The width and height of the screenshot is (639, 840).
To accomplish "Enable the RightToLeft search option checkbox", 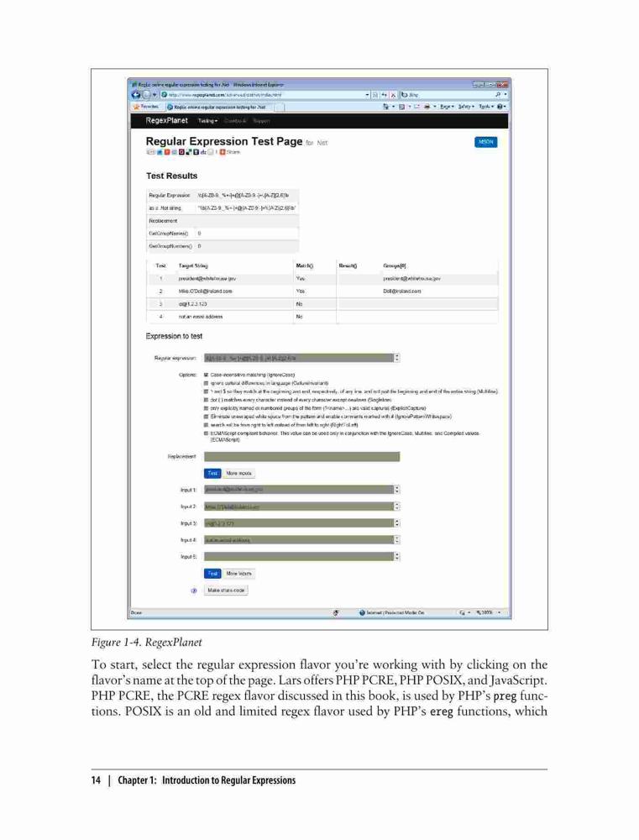I will [207, 425].
